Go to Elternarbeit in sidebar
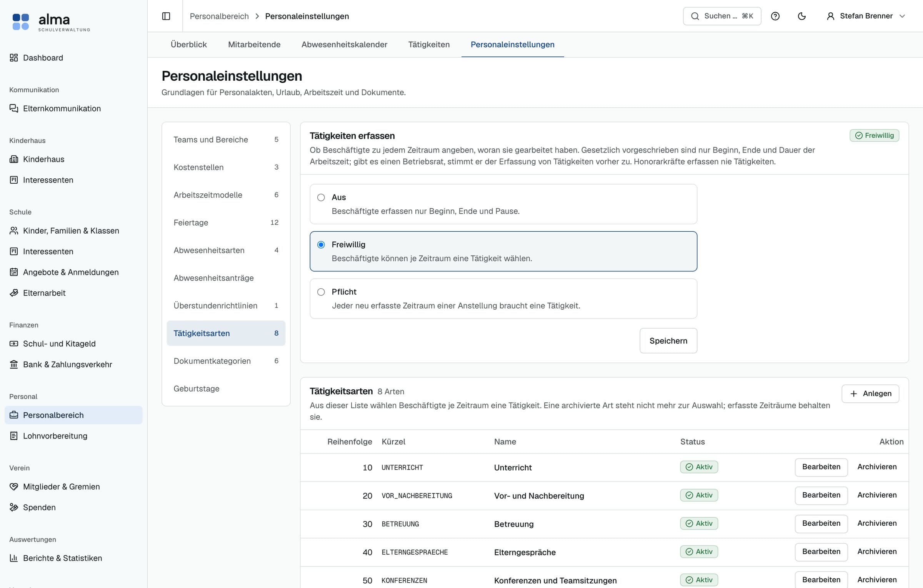This screenshot has width=923, height=588. click(x=73, y=293)
